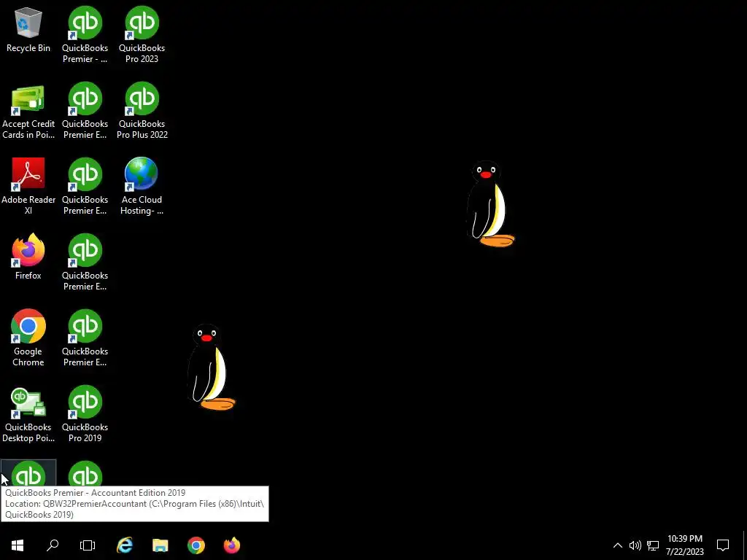The width and height of the screenshot is (747, 560).
Task: Open the volume speaker control
Action: point(635,545)
